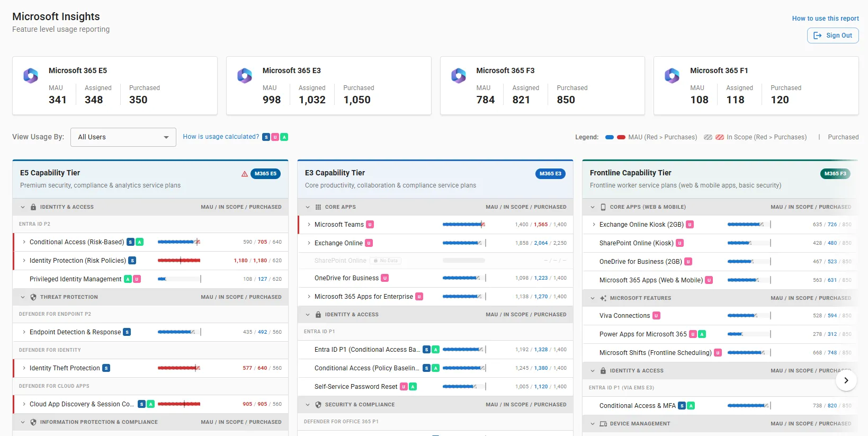Click the Self-Service Password Reset row label
Screen dimensions: 868x436
pos(356,387)
